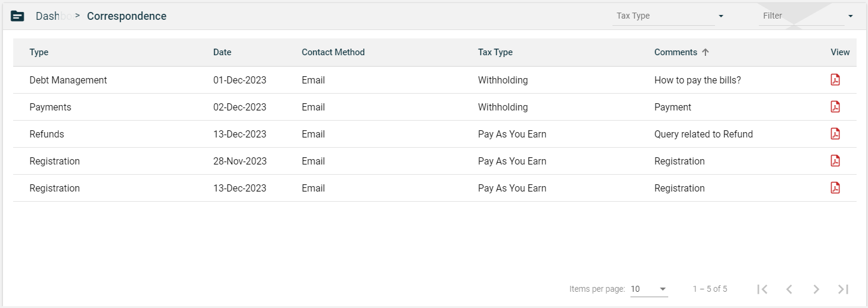
Task: Go to previous page arrow
Action: click(x=789, y=289)
